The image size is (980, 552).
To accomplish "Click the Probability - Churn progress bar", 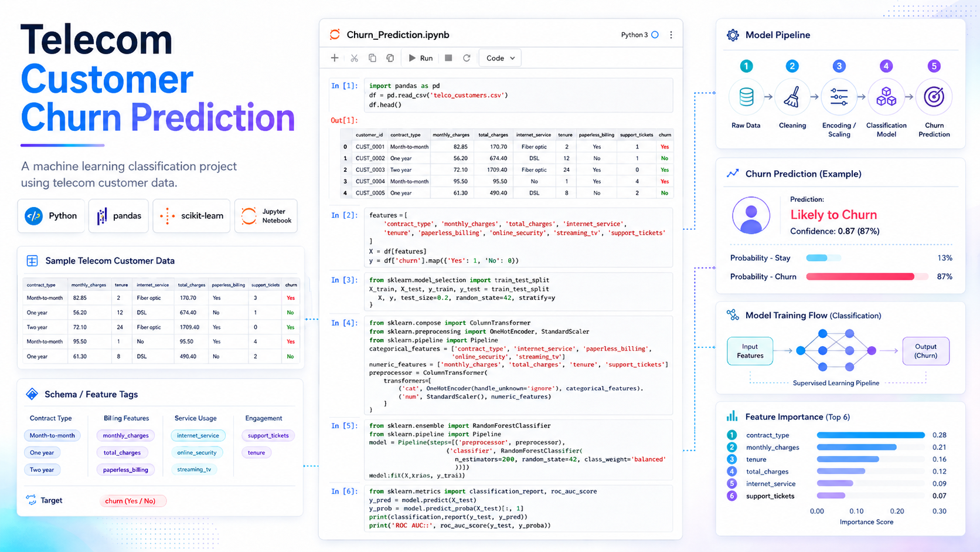I will click(867, 276).
